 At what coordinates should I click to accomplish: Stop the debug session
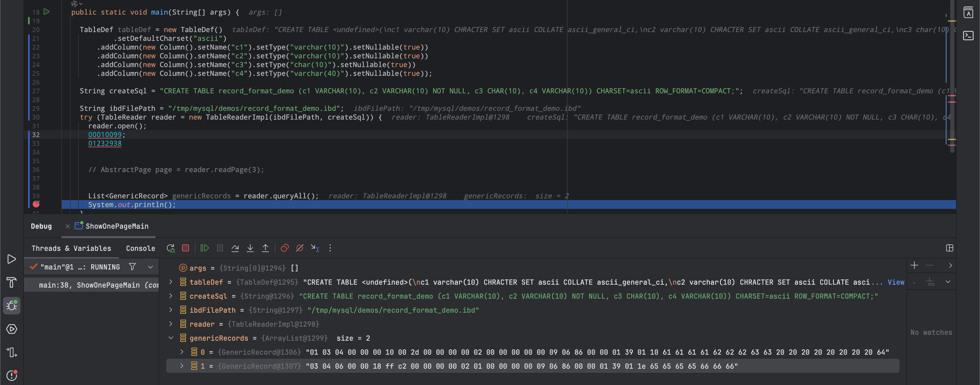[x=185, y=248]
